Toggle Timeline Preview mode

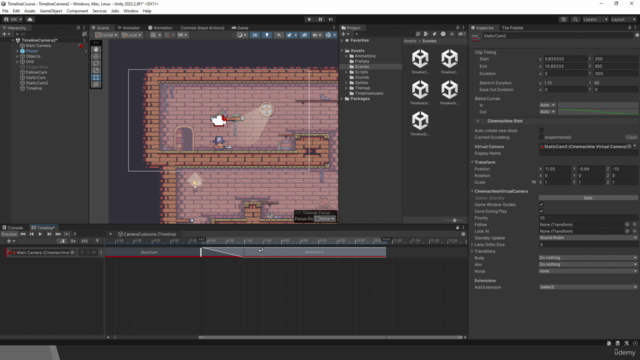point(9,234)
